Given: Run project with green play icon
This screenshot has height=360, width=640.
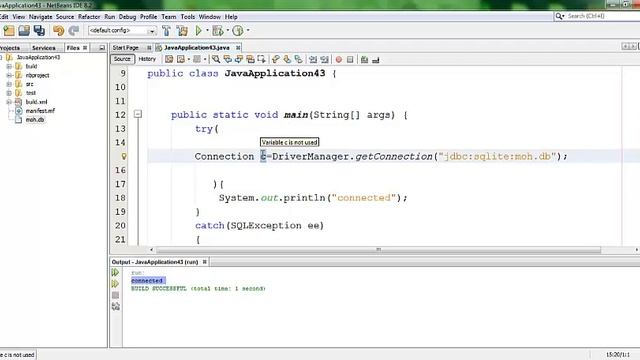Looking at the screenshot, I should coord(199,31).
